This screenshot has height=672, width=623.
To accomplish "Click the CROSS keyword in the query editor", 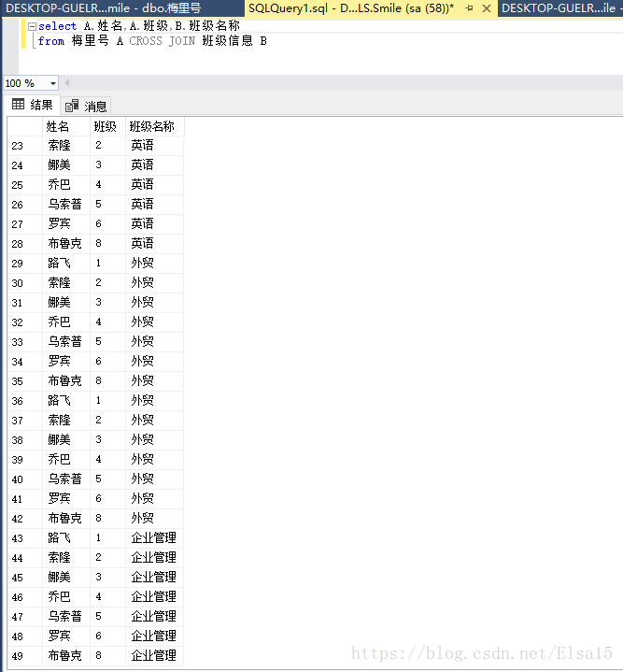I will coord(146,41).
